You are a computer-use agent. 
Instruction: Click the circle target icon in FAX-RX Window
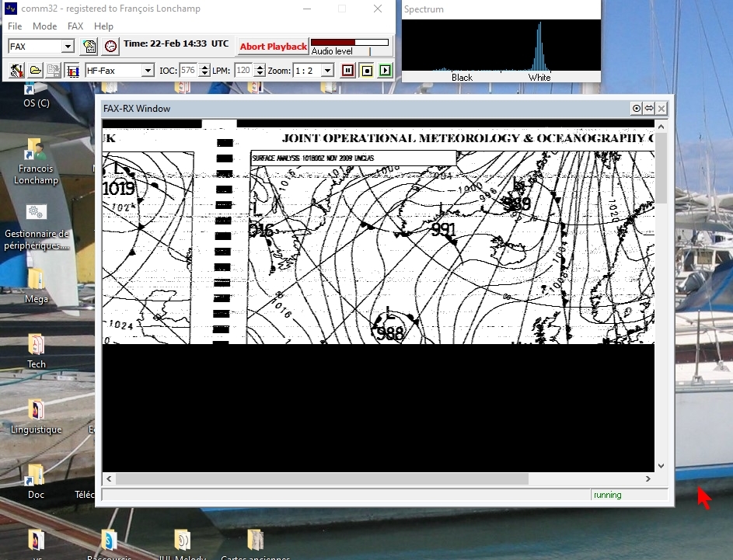(x=637, y=109)
